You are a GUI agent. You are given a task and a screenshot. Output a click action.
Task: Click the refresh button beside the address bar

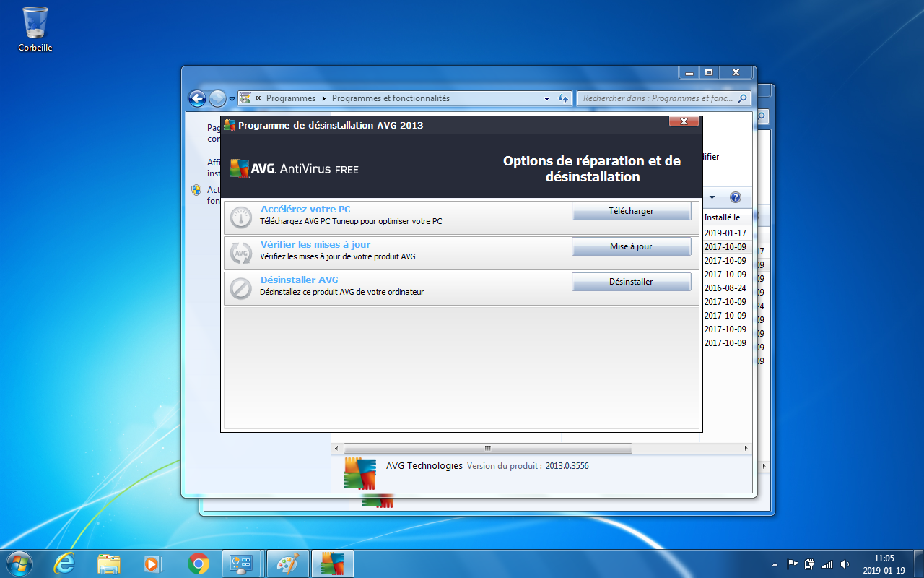564,98
